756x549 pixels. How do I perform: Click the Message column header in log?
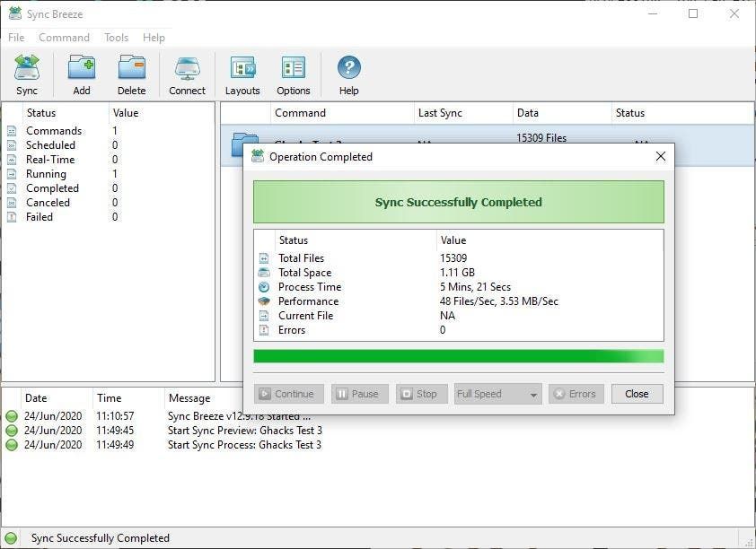pyautogui.click(x=189, y=398)
